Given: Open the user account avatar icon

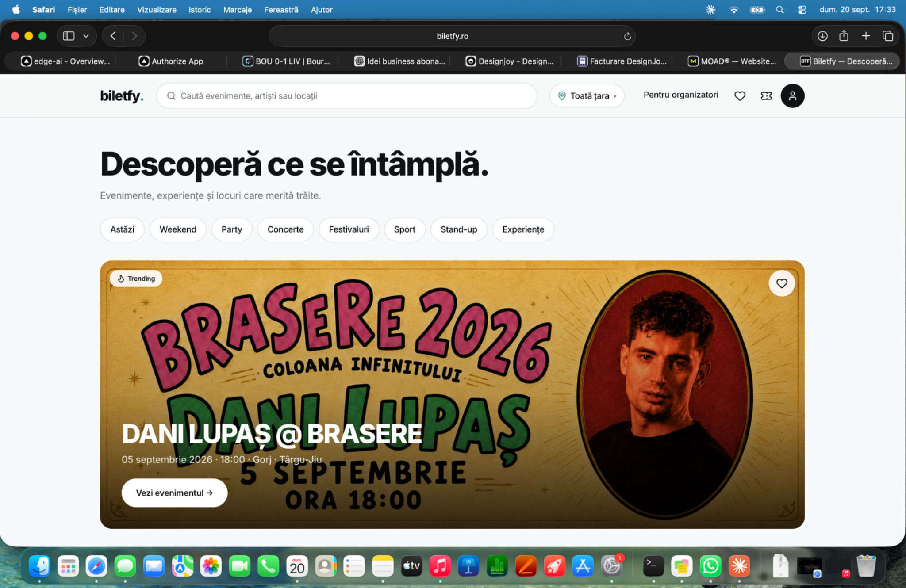Looking at the screenshot, I should pyautogui.click(x=792, y=96).
